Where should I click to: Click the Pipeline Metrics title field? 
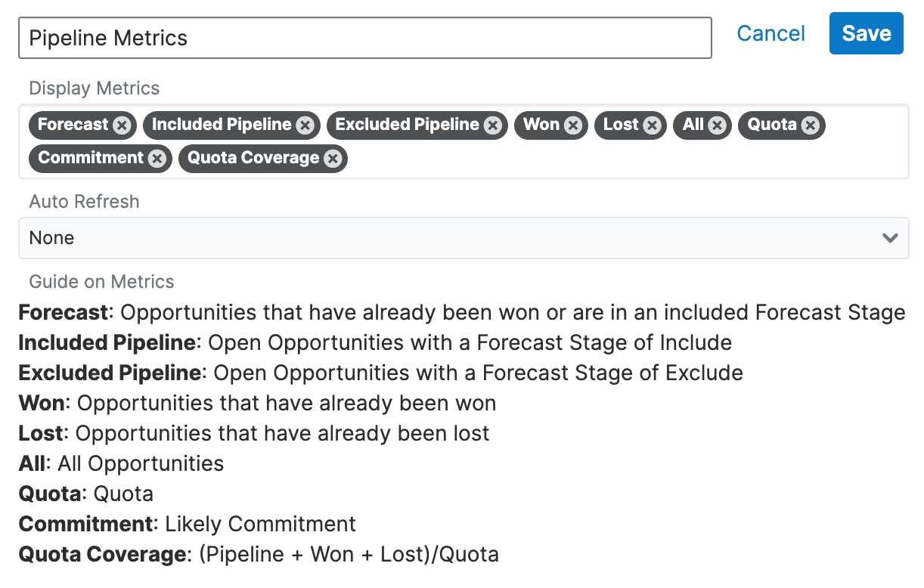pyautogui.click(x=364, y=38)
